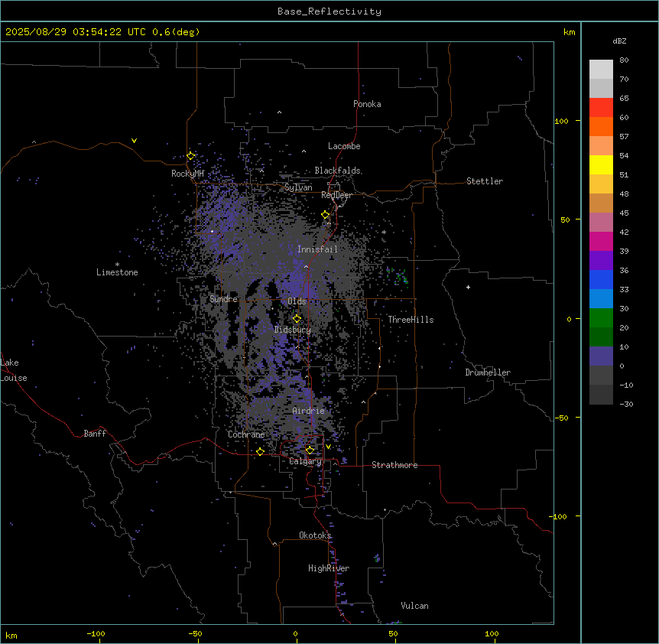This screenshot has height=644, width=659.
Task: Click the Lake Louise label
Action: coord(12,370)
